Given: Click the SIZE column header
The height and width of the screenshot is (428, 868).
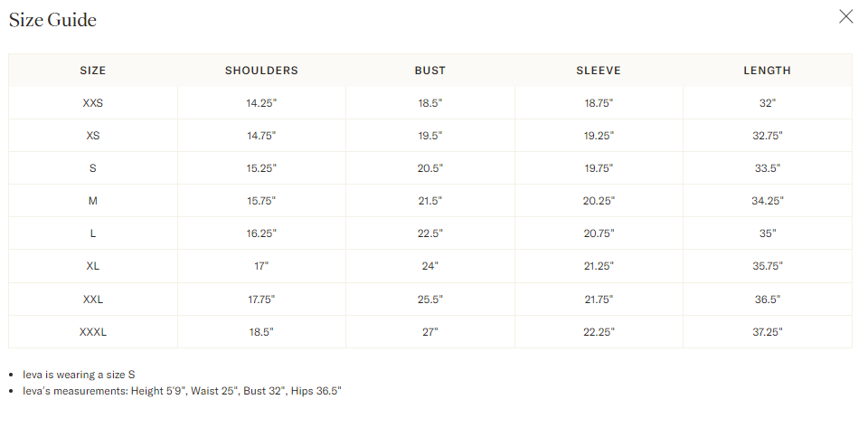Looking at the screenshot, I should pos(93,71).
